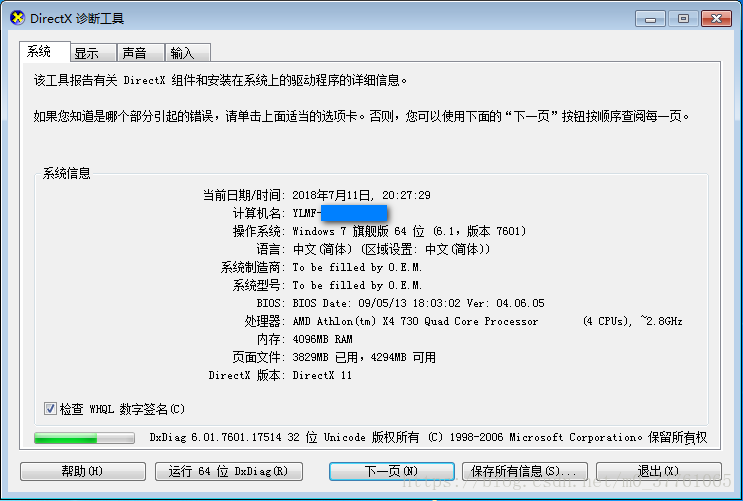The image size is (743, 501).
Task: Open the 声音 tab
Action: click(141, 53)
